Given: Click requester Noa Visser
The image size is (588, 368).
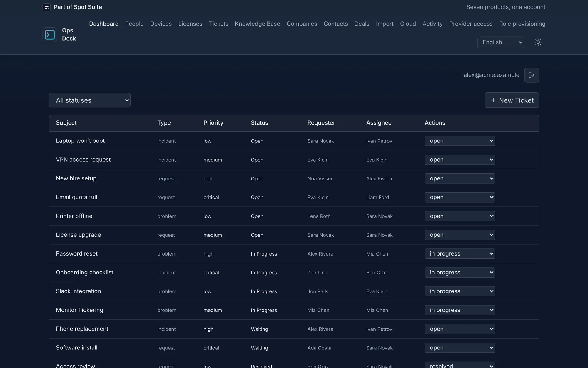Looking at the screenshot, I should [320, 179].
